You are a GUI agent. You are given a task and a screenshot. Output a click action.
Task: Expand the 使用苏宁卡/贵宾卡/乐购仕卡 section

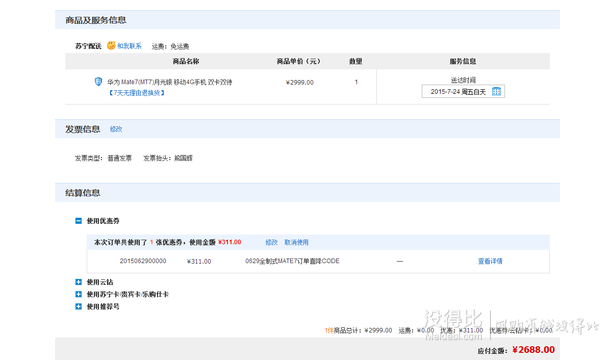[79, 294]
